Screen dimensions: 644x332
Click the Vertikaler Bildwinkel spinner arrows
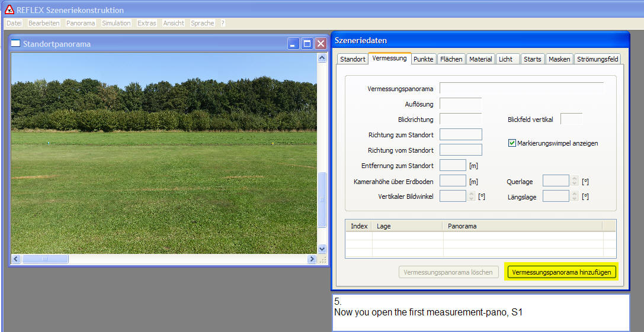pyautogui.click(x=472, y=196)
